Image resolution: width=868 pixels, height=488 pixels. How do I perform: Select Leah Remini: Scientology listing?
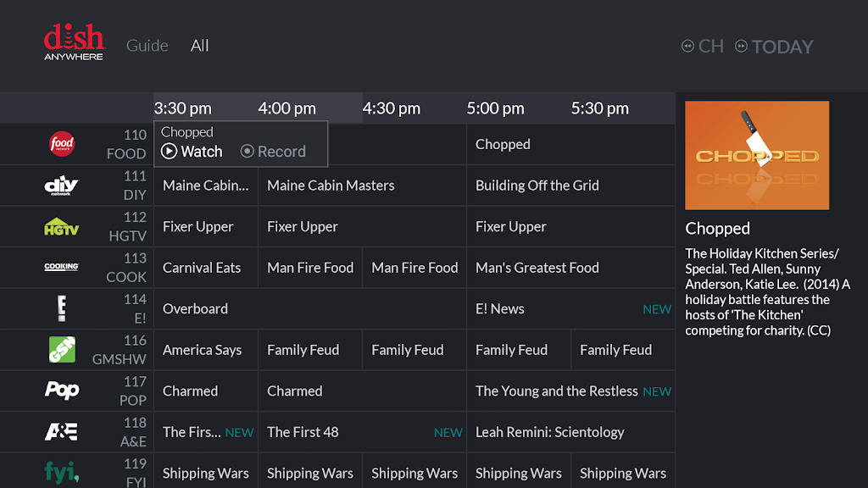pos(549,432)
